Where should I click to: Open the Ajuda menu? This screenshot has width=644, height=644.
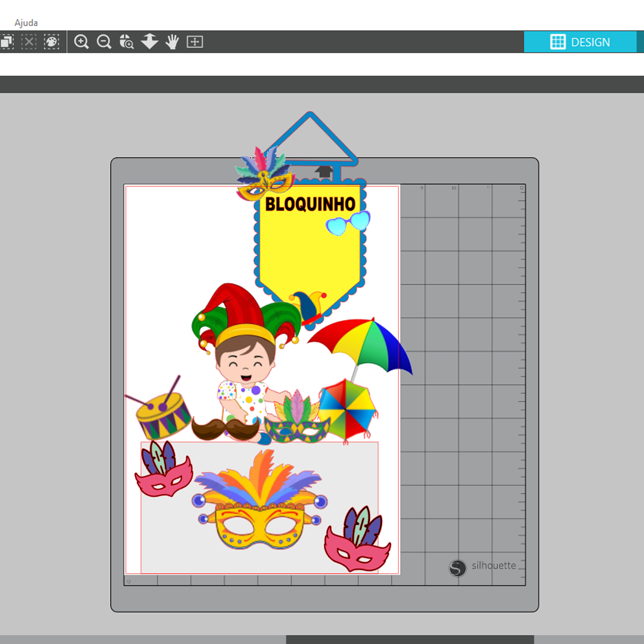coord(26,23)
